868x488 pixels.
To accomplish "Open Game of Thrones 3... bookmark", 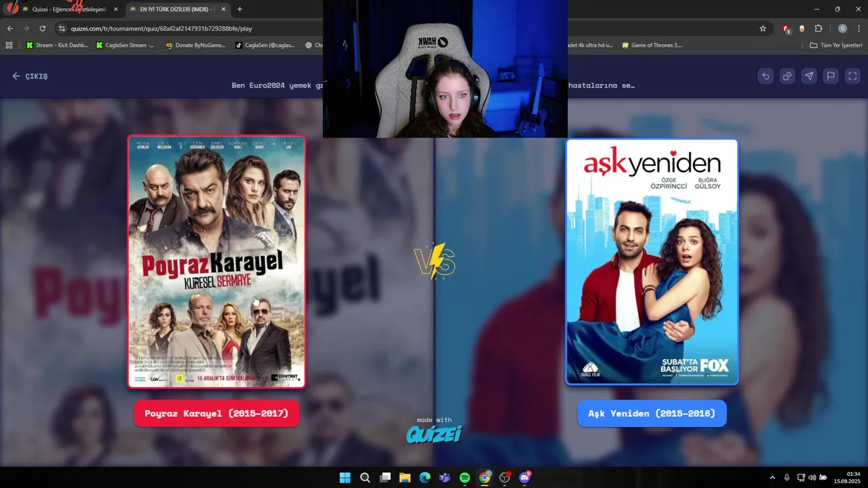I will [652, 45].
